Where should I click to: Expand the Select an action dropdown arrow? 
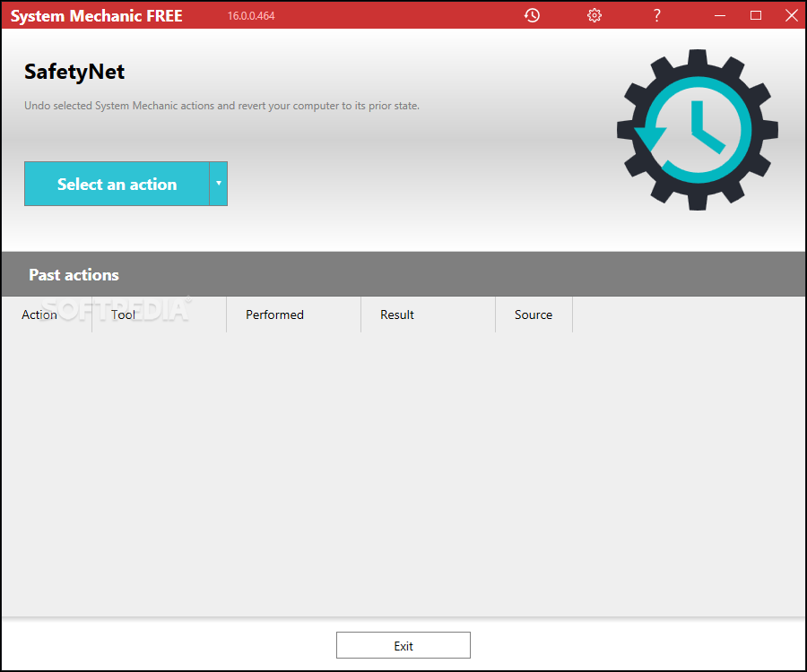(x=219, y=184)
